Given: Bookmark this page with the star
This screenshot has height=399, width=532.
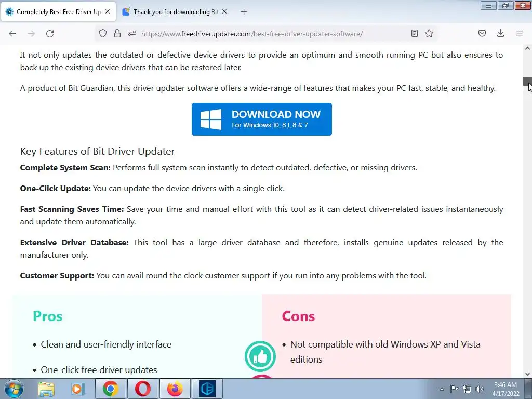Looking at the screenshot, I should click(x=429, y=33).
